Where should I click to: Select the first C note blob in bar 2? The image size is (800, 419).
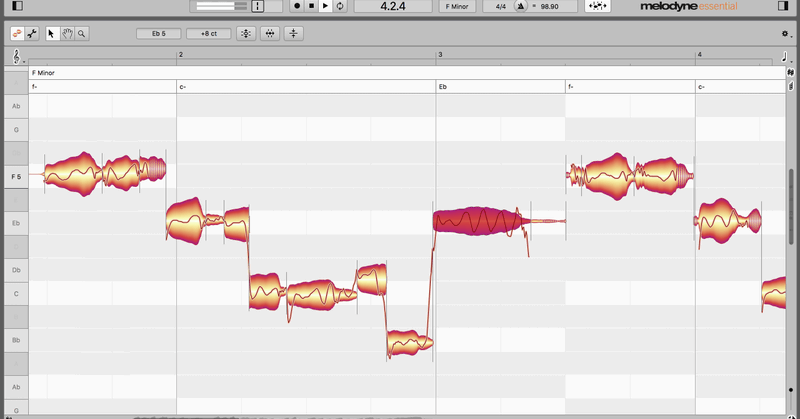point(266,291)
